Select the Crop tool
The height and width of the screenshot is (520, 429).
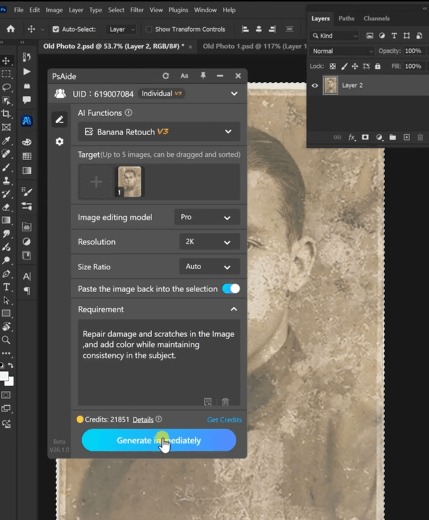[x=6, y=114]
